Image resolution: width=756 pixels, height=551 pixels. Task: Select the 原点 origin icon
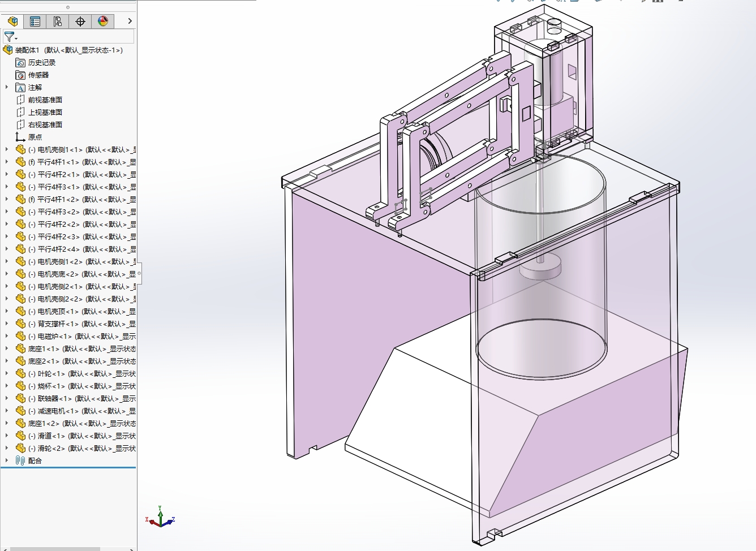[20, 137]
